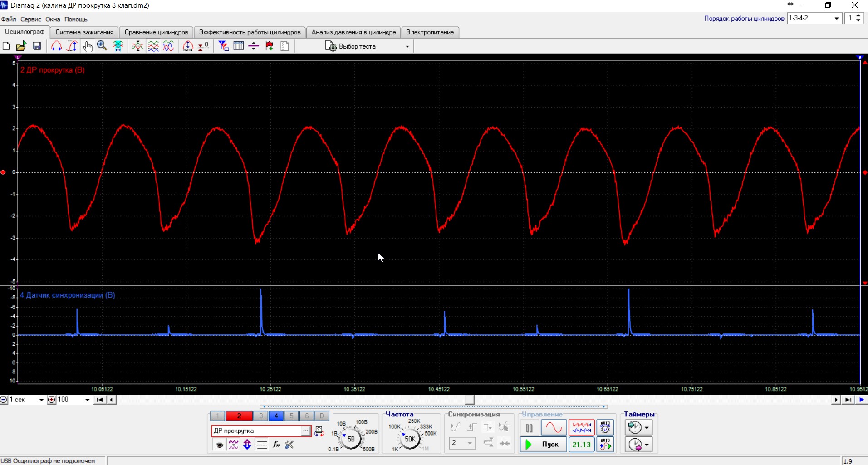868x465 pixels.
Task: Click the AUTO oscilloscope setup icon
Action: 605,427
